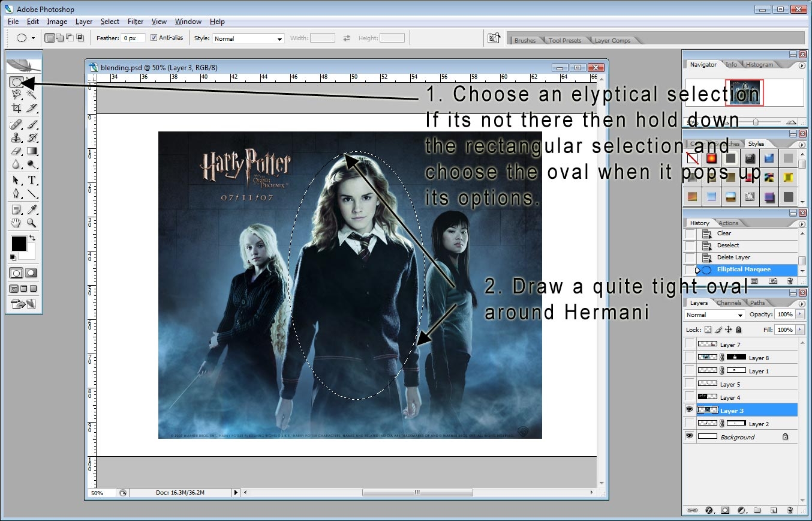Screen dimensions: 812x521
Task: Select the Gradient tool
Action: 31,151
